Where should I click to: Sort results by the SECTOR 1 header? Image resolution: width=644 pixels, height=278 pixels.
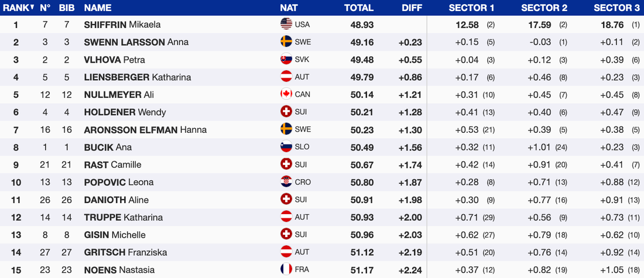point(471,8)
